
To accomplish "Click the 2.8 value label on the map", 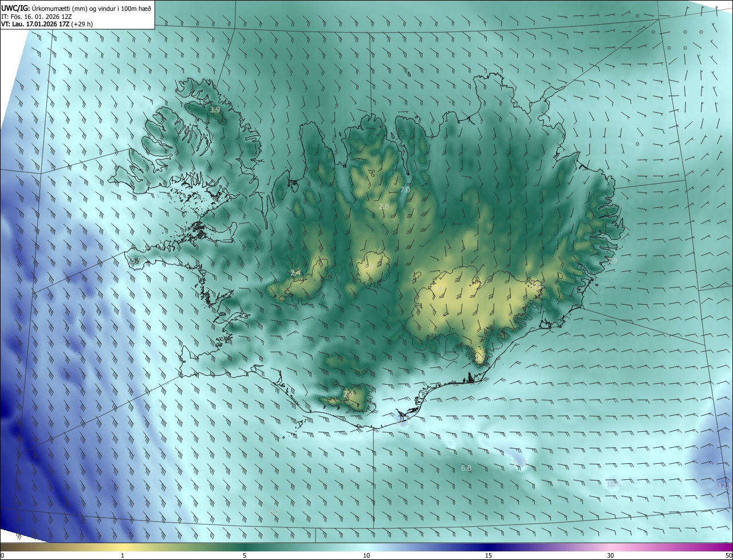I will [384, 206].
